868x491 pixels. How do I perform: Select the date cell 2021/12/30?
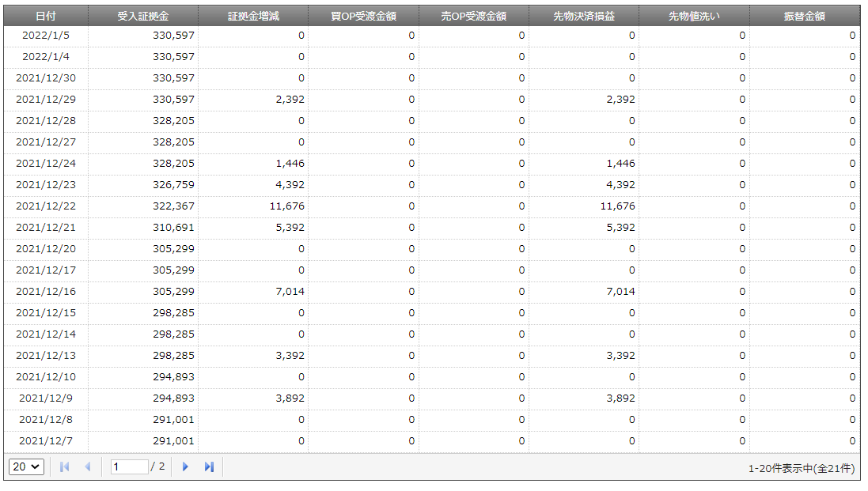point(46,78)
